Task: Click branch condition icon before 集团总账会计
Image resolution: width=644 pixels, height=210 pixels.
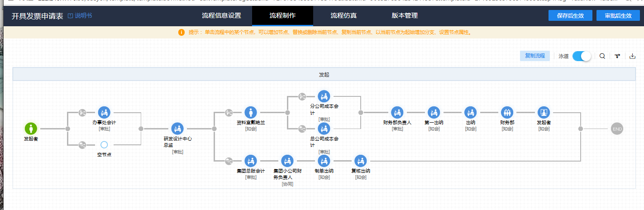Action: 229,161
